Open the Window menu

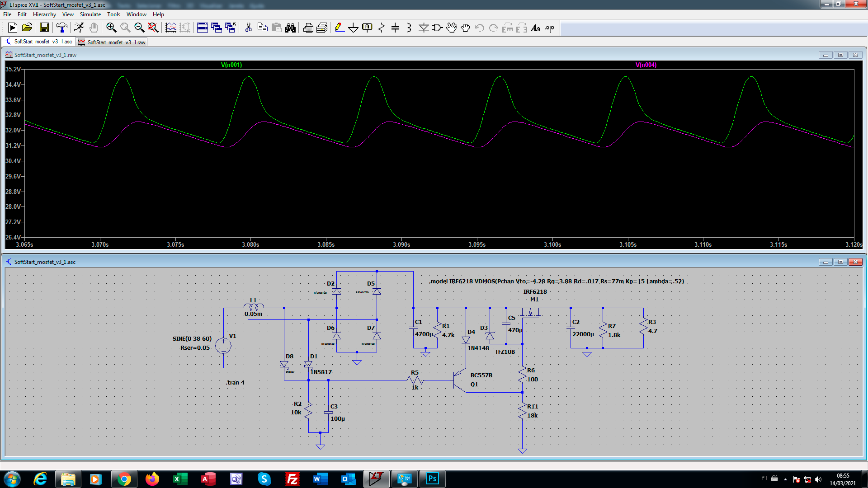137,14
